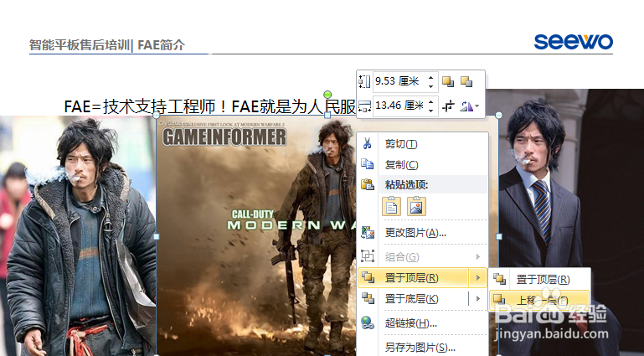Select the crop tool icon
The image size is (644, 356).
[448, 106]
